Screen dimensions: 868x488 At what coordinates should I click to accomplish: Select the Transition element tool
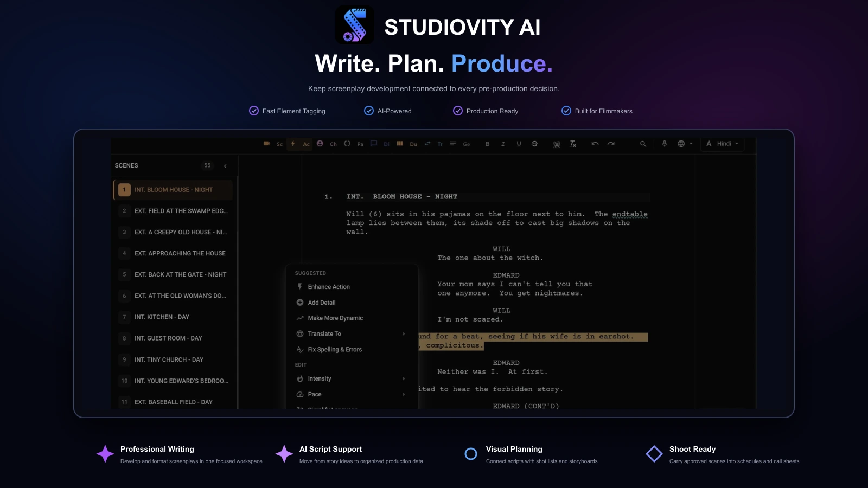point(433,144)
